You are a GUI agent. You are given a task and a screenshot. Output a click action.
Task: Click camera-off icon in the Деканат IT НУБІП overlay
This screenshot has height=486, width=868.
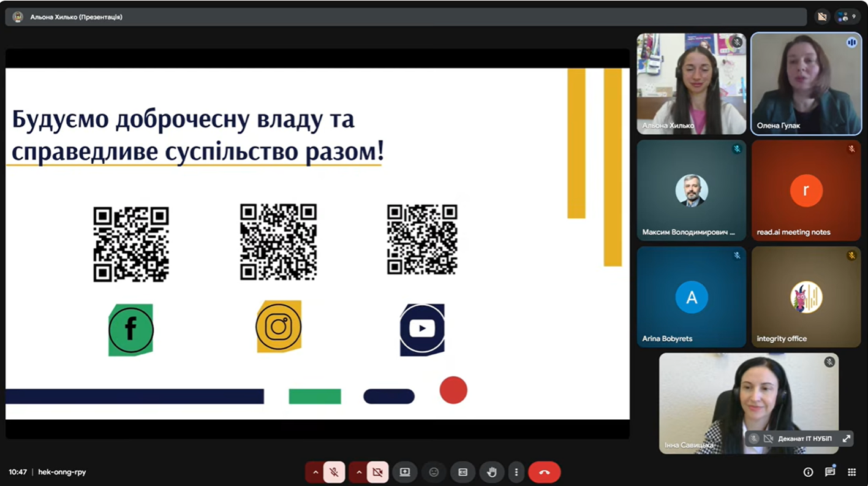coord(768,439)
